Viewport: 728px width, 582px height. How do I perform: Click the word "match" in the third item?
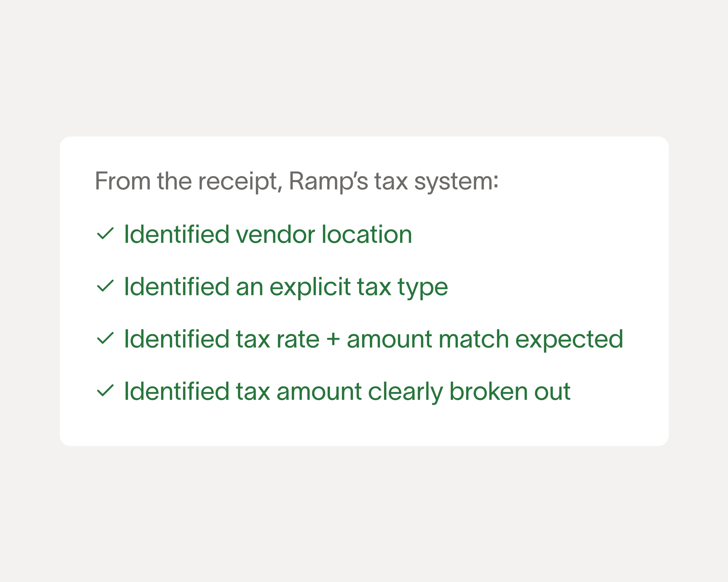[x=473, y=339]
